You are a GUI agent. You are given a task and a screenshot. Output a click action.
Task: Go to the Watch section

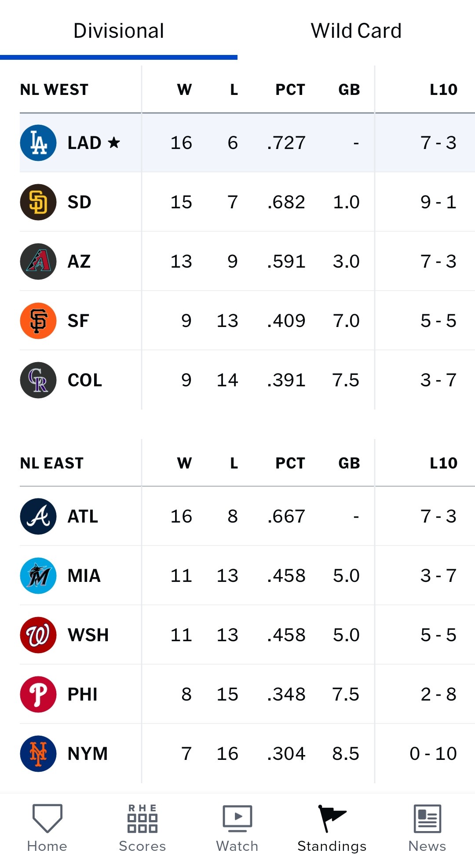click(237, 828)
